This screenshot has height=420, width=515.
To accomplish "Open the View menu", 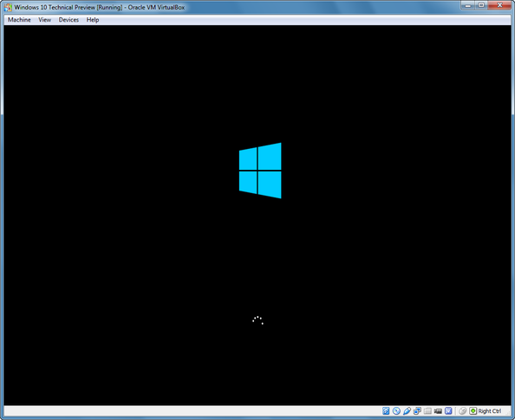I will click(45, 20).
